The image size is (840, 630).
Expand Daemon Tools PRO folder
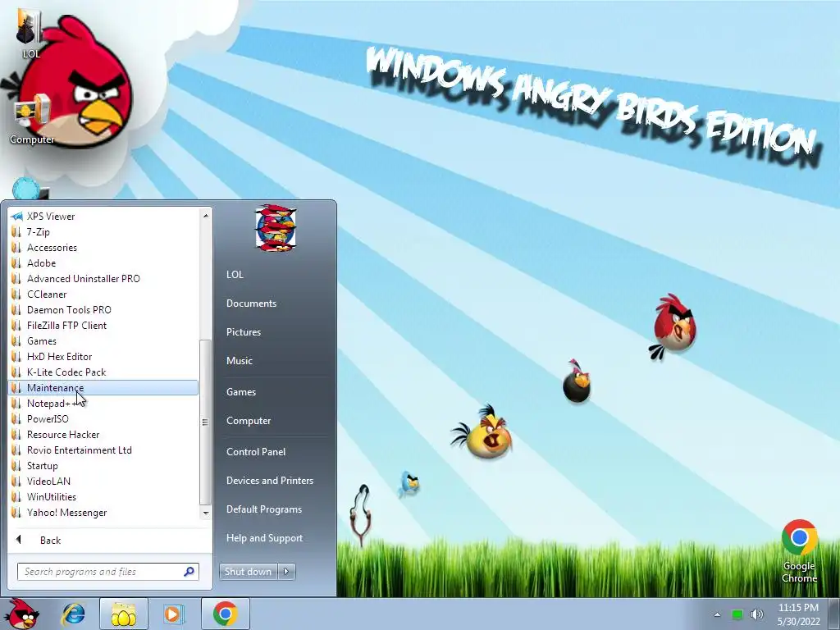pyautogui.click(x=103, y=309)
